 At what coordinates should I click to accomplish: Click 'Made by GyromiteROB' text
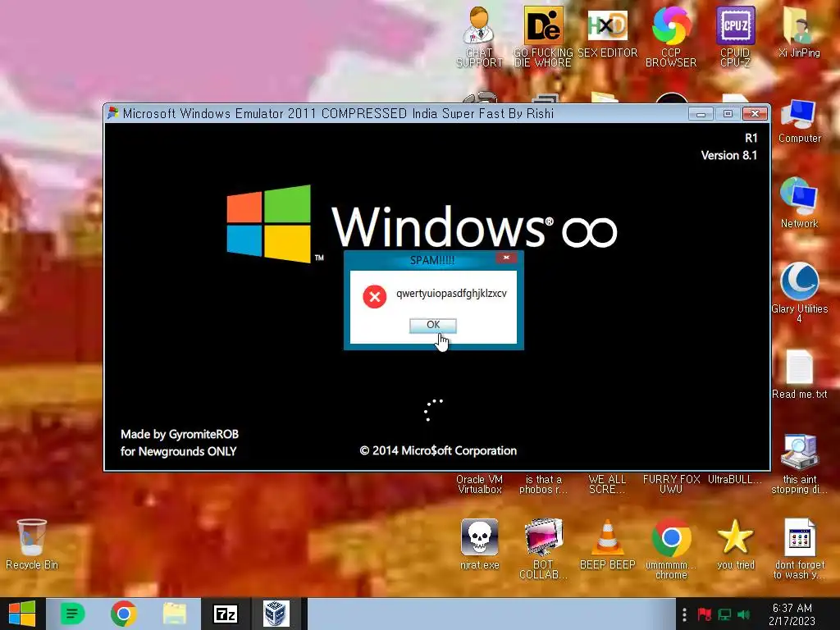(180, 434)
